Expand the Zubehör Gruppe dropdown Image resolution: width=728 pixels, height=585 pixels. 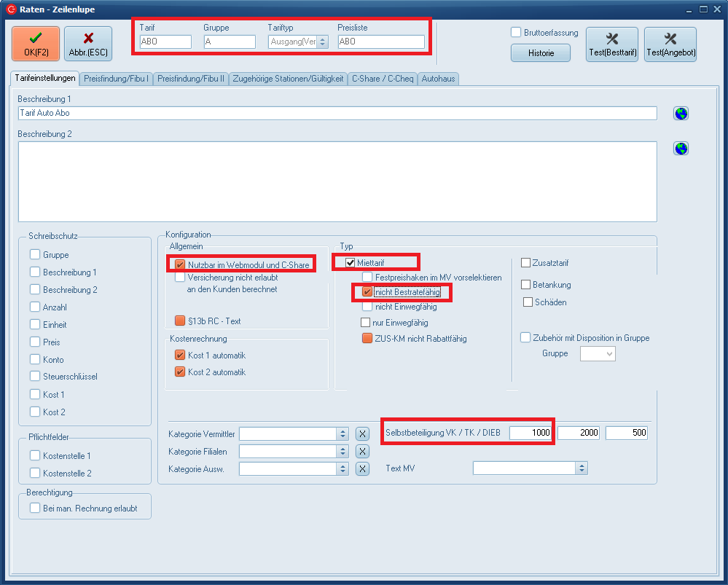click(608, 354)
